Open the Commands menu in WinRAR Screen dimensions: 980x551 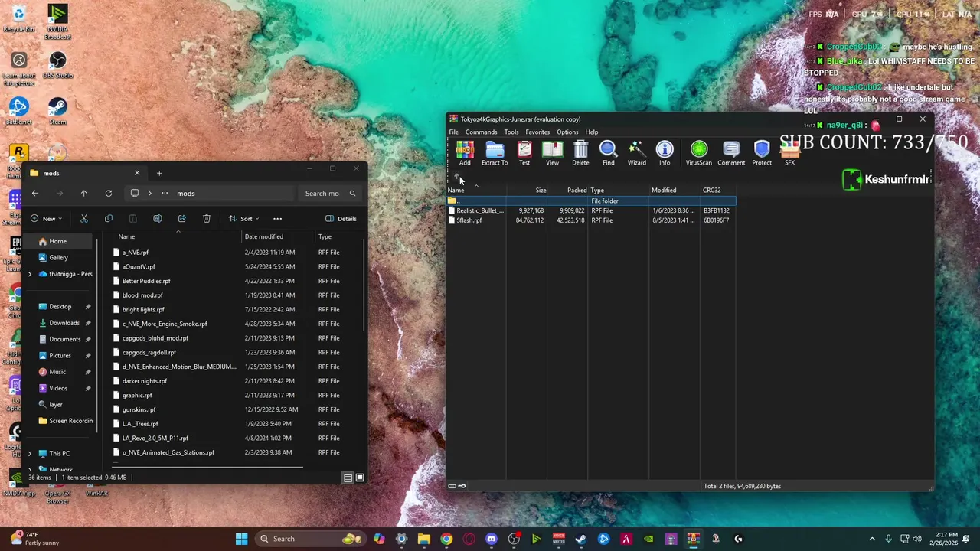[x=481, y=132]
